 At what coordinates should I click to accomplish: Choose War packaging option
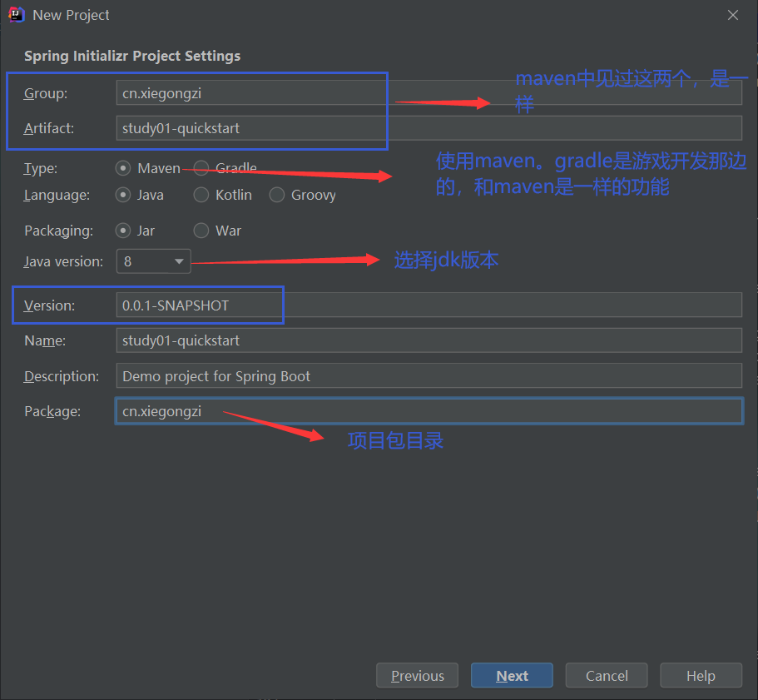click(x=201, y=231)
